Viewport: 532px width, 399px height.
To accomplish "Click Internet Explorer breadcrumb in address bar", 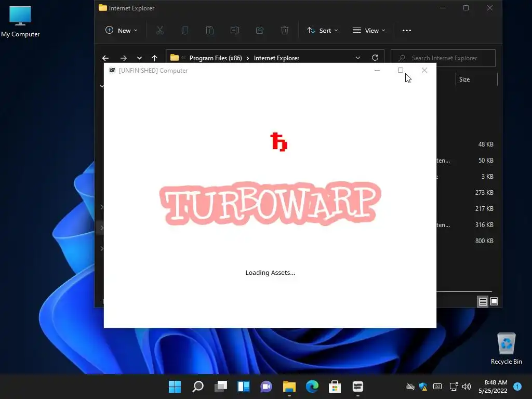I will pos(276,58).
